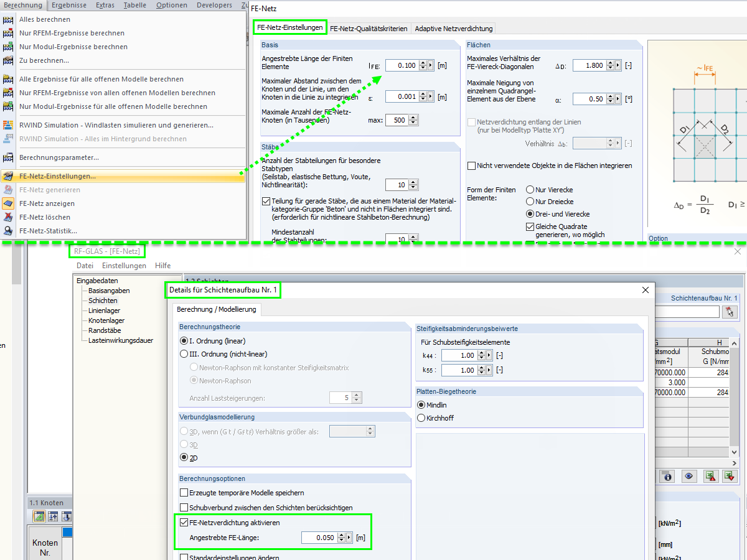Click first toolbar icon under 1.1 Knoten
The width and height of the screenshot is (747, 560).
click(x=39, y=516)
